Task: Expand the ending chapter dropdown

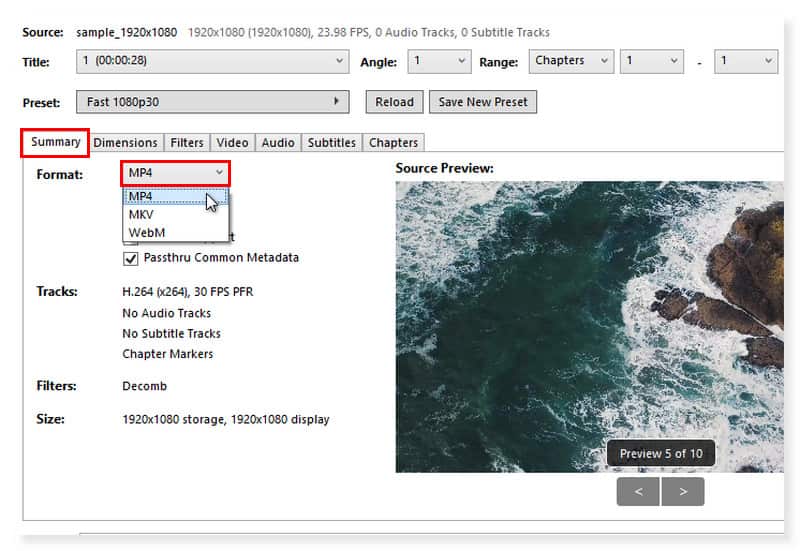Action: pos(746,62)
